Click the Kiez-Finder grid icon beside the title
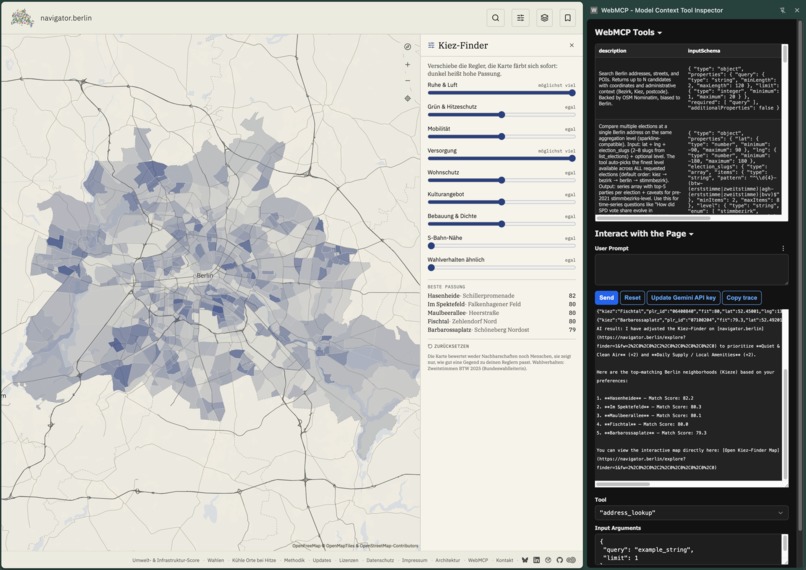This screenshot has height=570, width=806. point(431,45)
